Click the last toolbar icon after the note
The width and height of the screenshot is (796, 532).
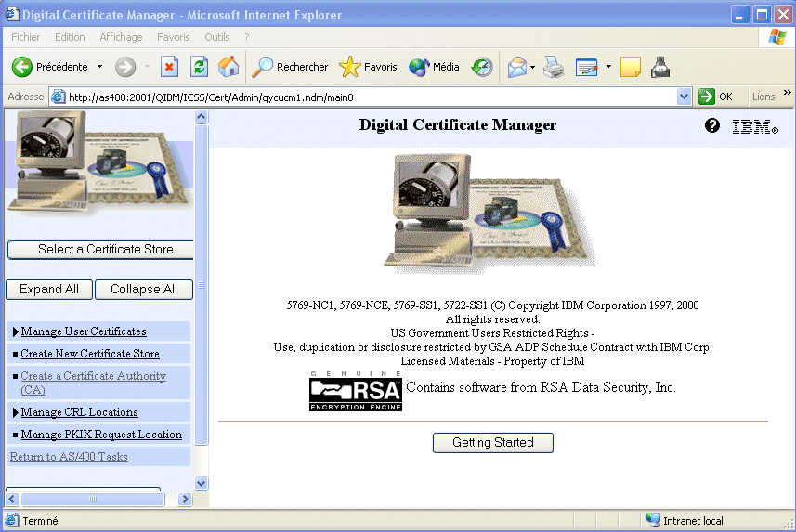click(x=660, y=67)
